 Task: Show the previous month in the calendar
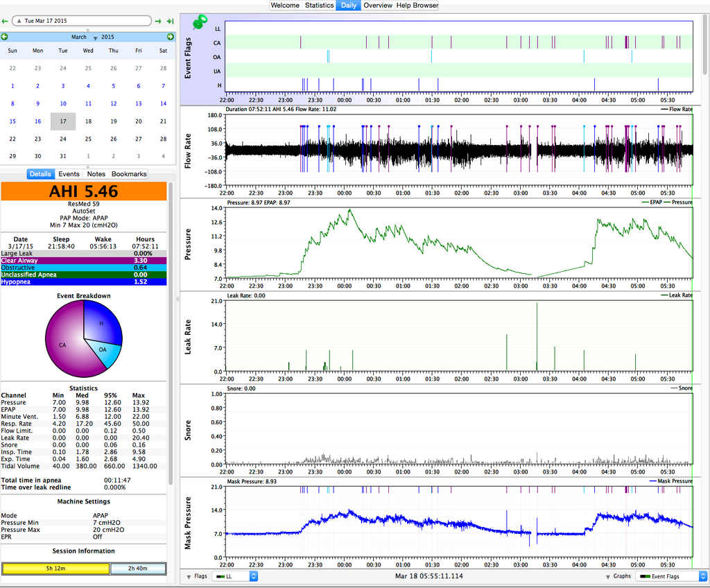coord(5,37)
